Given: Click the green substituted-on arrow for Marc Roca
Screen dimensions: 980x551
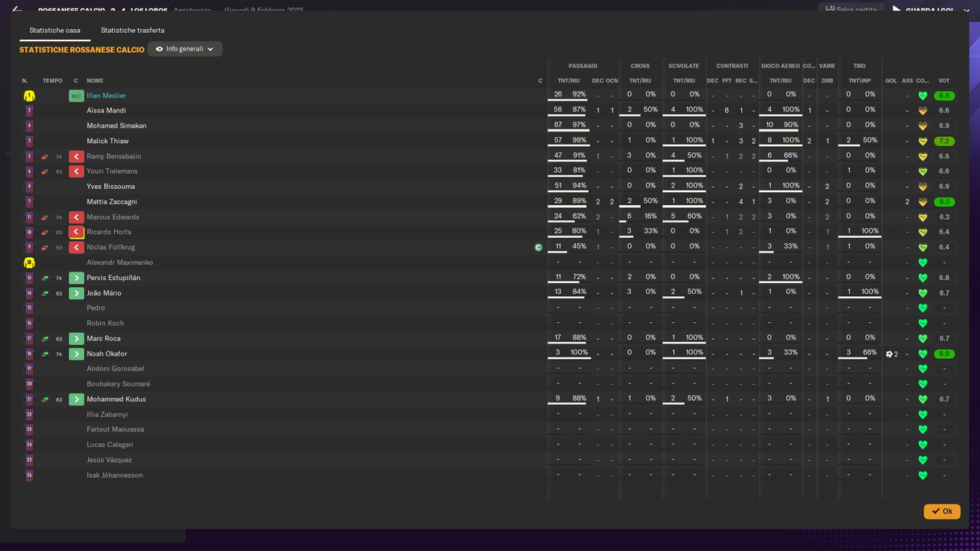Looking at the screenshot, I should 76,338.
